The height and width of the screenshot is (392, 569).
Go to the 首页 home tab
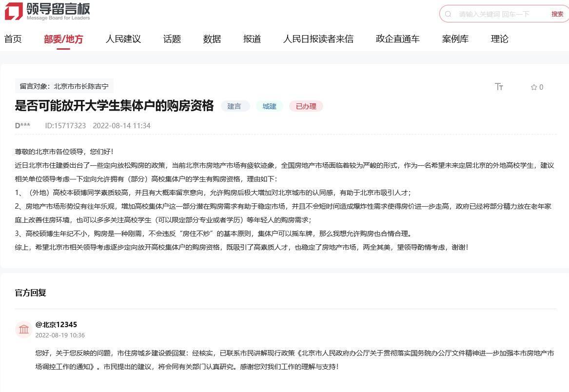13,39
